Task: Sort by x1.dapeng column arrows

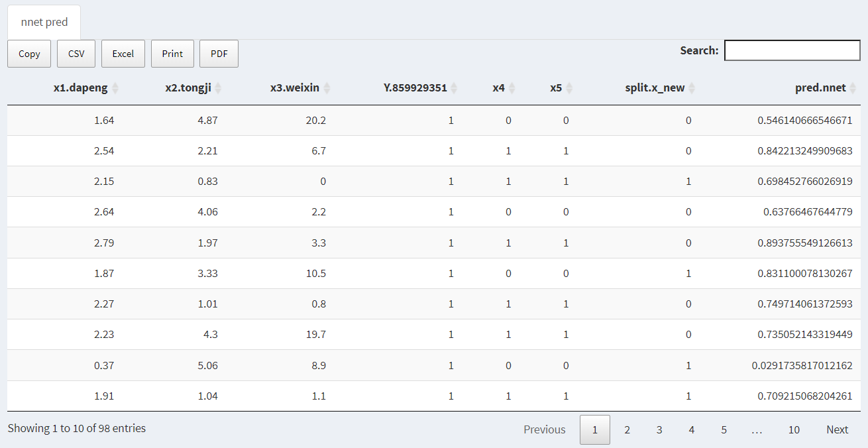Action: click(x=115, y=88)
